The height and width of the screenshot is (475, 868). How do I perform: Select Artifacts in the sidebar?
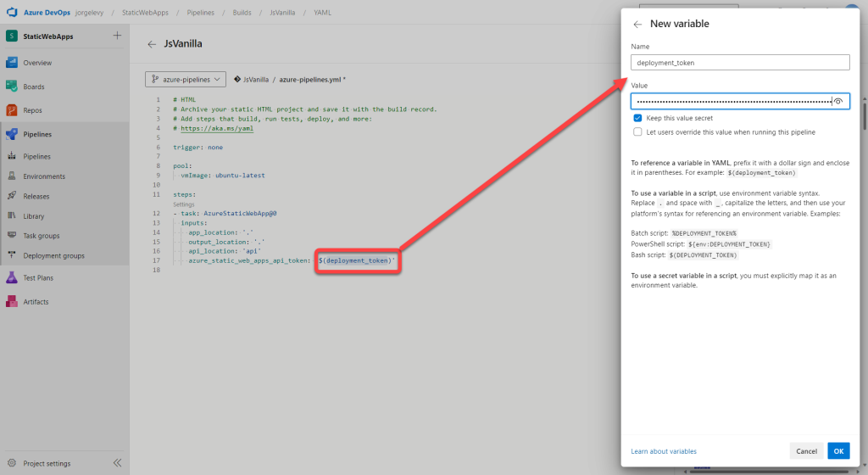click(x=36, y=302)
